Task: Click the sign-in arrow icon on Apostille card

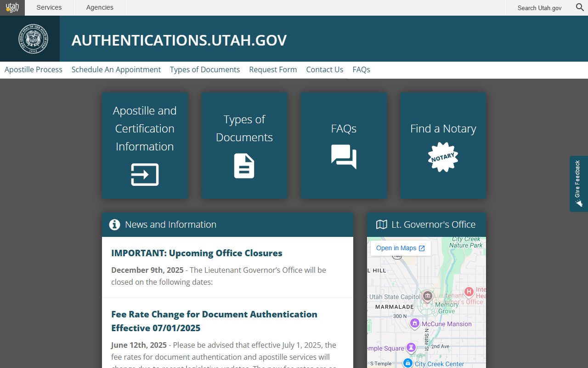Action: (x=145, y=174)
